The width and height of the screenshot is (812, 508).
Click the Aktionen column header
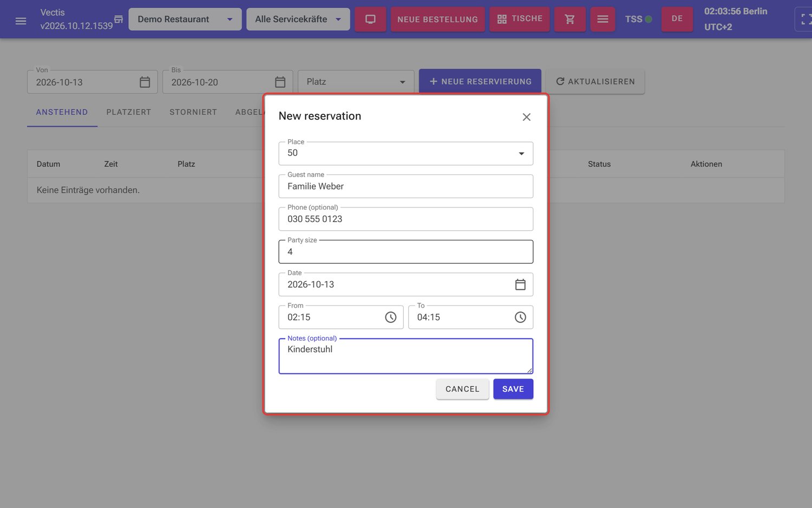pos(706,164)
